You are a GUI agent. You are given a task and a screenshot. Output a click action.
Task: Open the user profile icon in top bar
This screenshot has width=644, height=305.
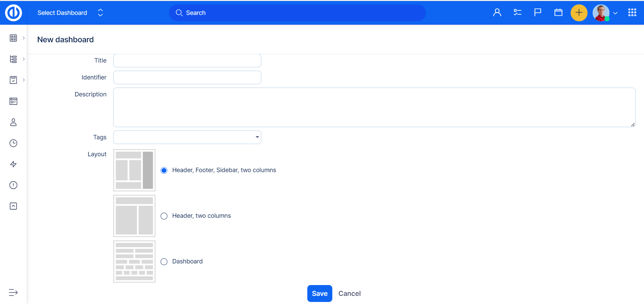(x=497, y=13)
